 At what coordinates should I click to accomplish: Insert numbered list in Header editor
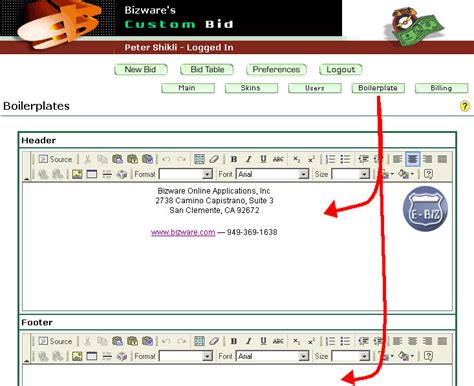(x=330, y=159)
